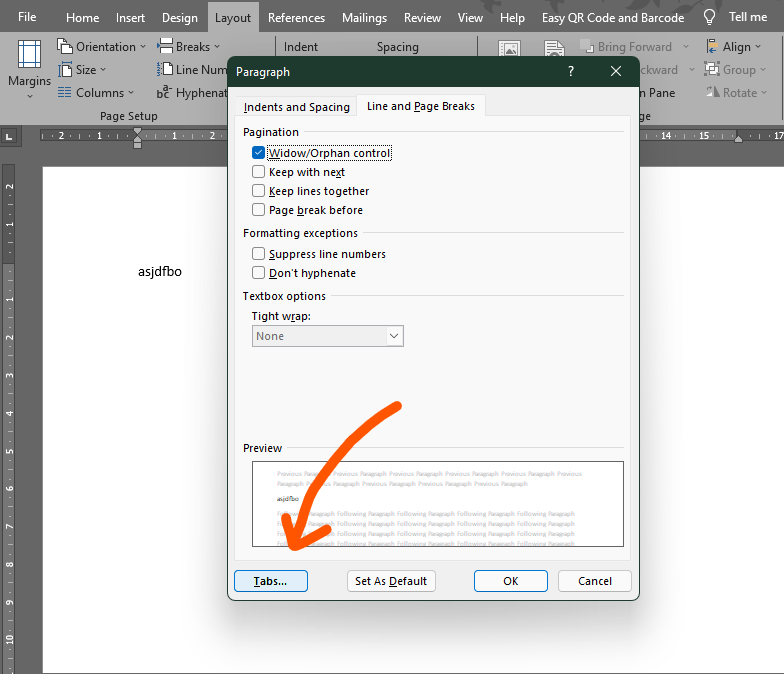Screen dimensions: 784x674
Task: Click the first line indent marker on ruler
Action: (x=138, y=132)
